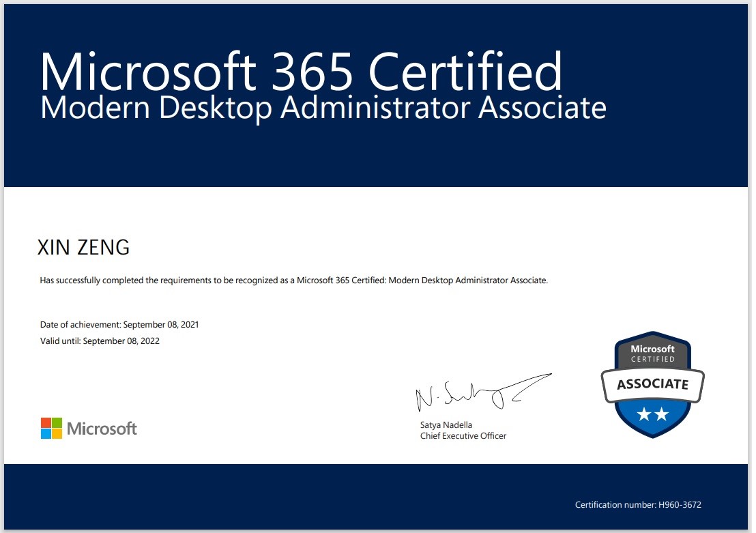The image size is (756, 533).
Task: Click the green square in Microsoft logo
Action: (57, 422)
